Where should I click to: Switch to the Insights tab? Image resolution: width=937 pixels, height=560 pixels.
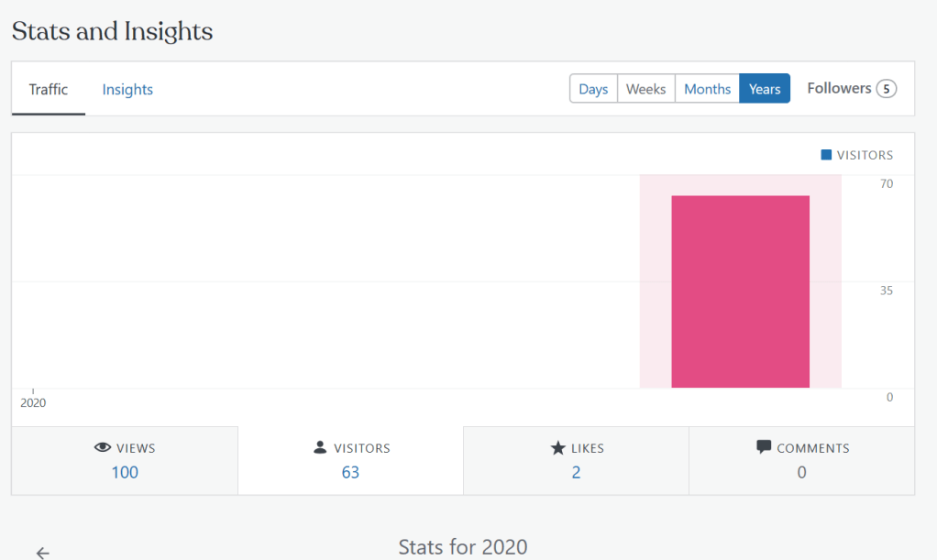127,89
